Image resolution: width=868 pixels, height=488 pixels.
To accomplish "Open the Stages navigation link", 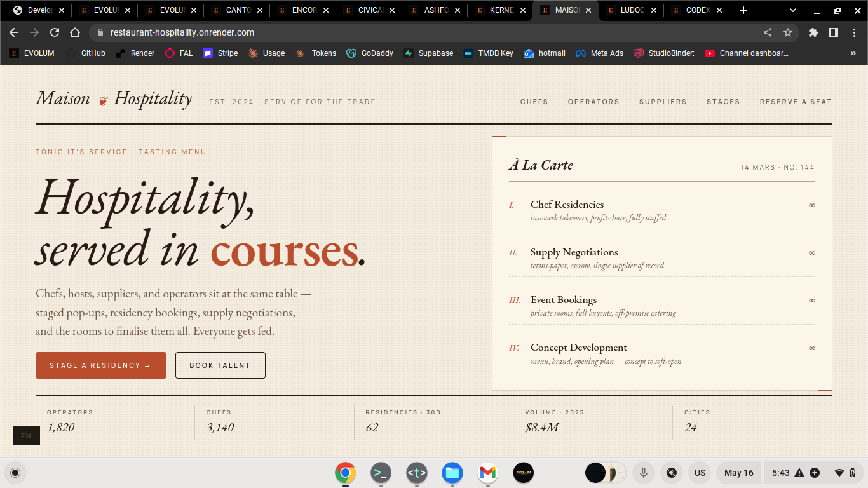I will point(723,102).
